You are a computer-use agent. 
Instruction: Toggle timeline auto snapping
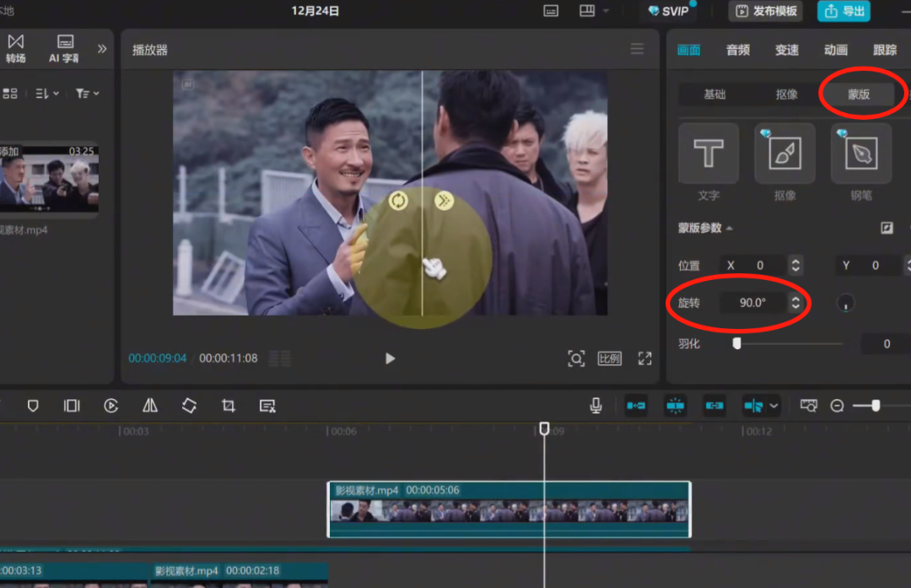coord(675,406)
